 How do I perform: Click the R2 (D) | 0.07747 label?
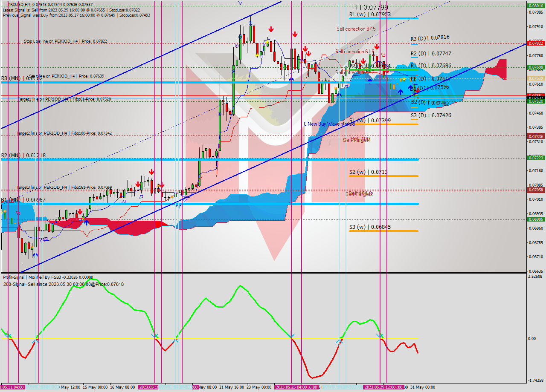[431, 54]
